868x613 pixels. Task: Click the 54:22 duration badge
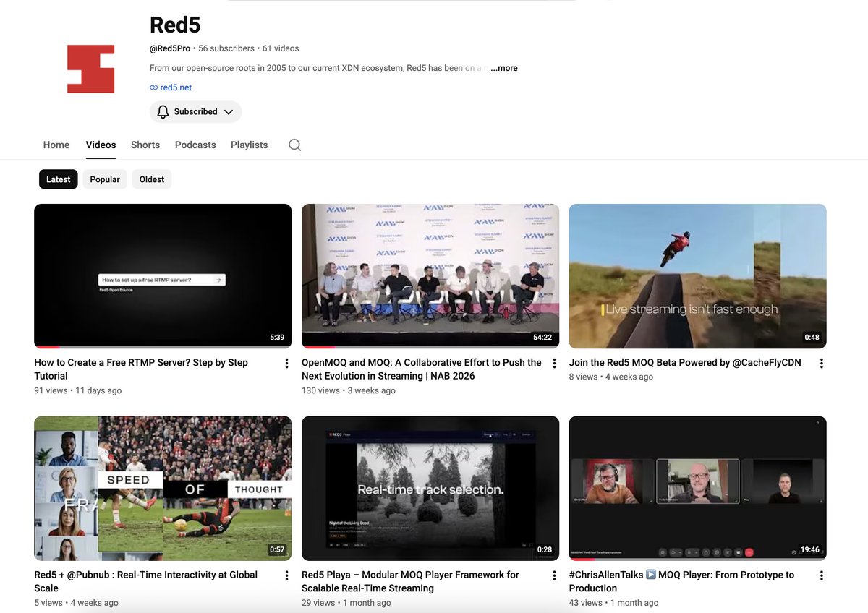coord(542,338)
